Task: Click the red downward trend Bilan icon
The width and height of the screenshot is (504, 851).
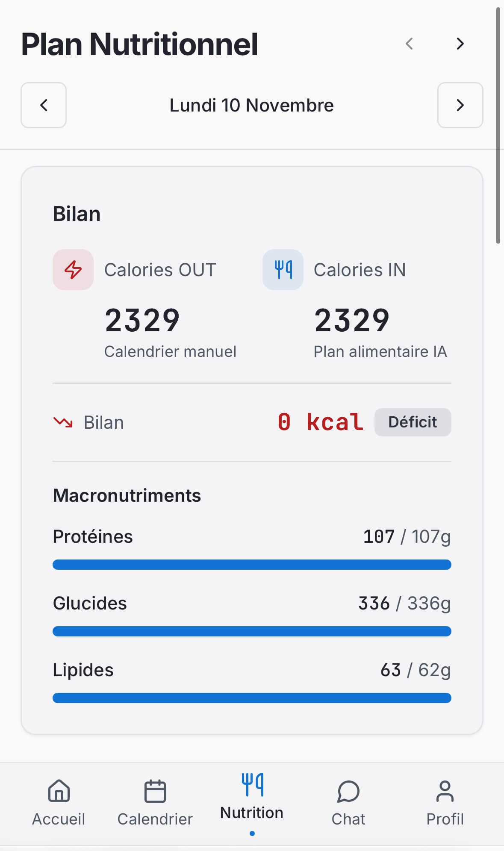Action: click(63, 422)
